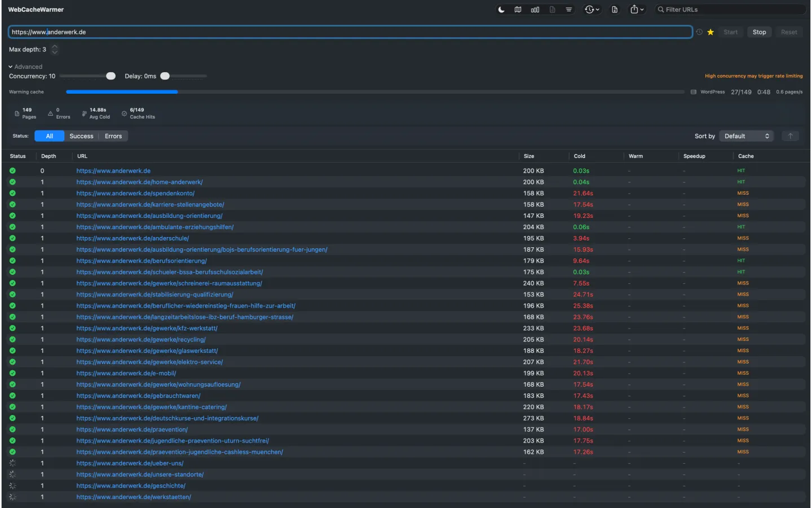Switch to the Success status filter

(81, 136)
